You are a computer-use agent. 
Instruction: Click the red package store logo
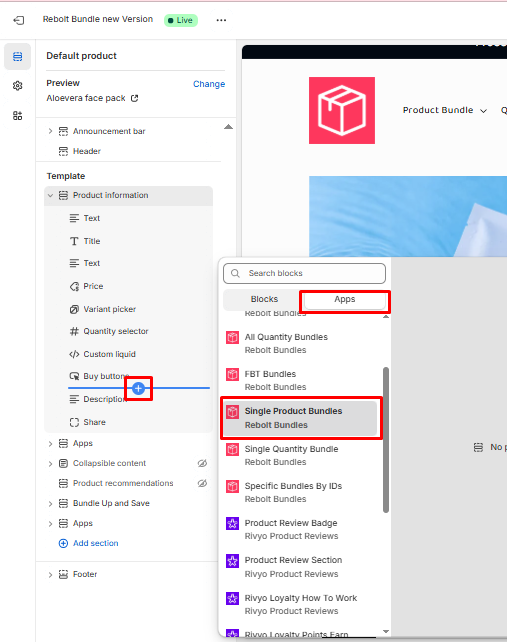[342, 111]
